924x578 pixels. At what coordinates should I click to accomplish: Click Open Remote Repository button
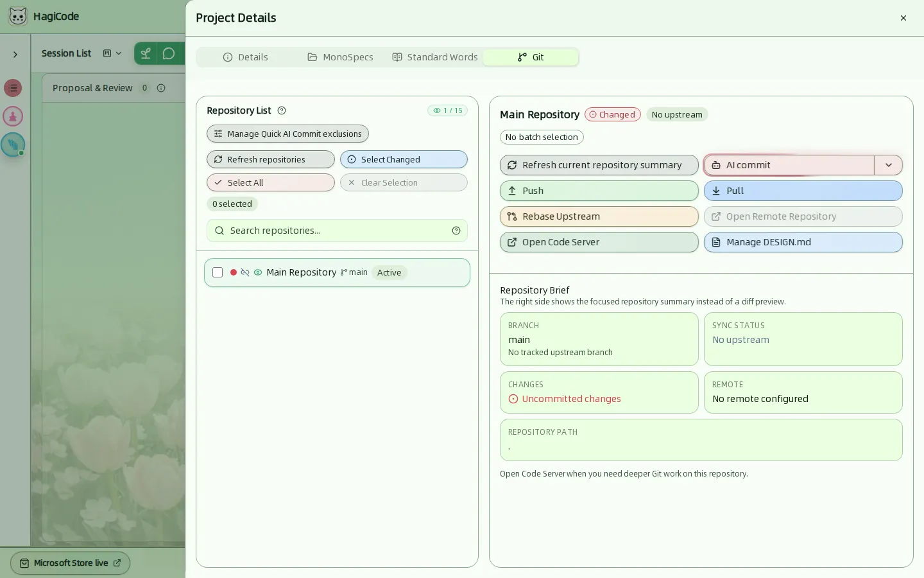tap(803, 216)
